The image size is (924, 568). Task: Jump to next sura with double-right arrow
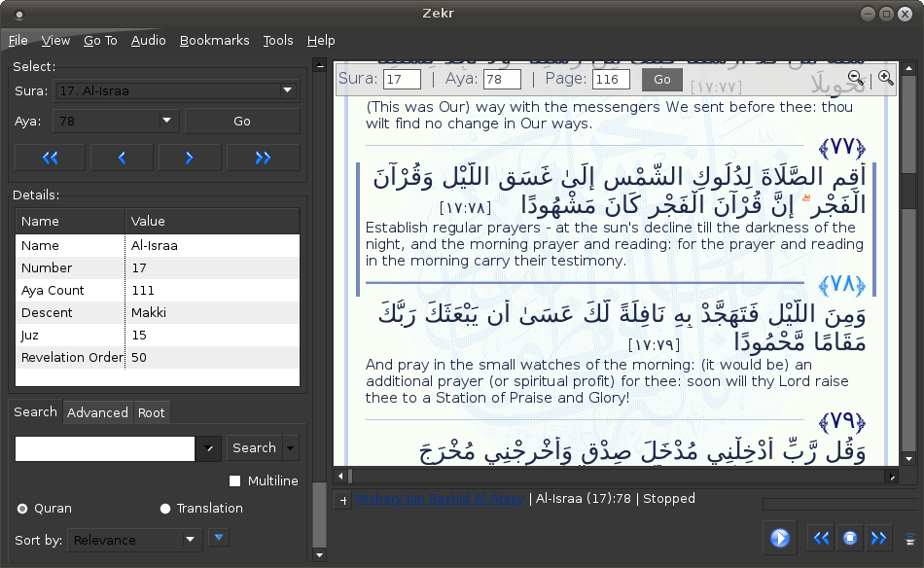263,158
